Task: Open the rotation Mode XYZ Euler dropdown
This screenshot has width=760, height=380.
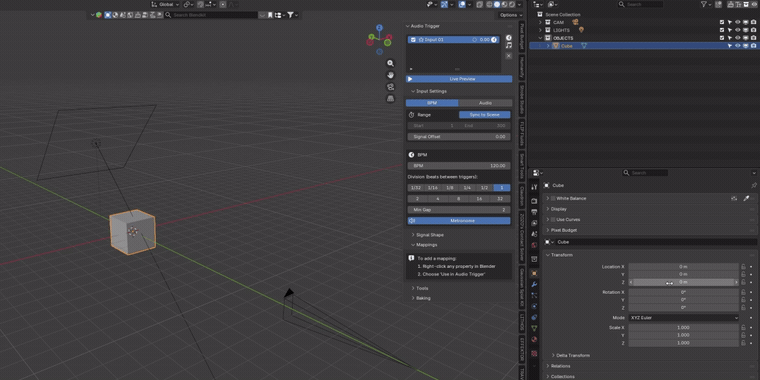Action: point(683,318)
